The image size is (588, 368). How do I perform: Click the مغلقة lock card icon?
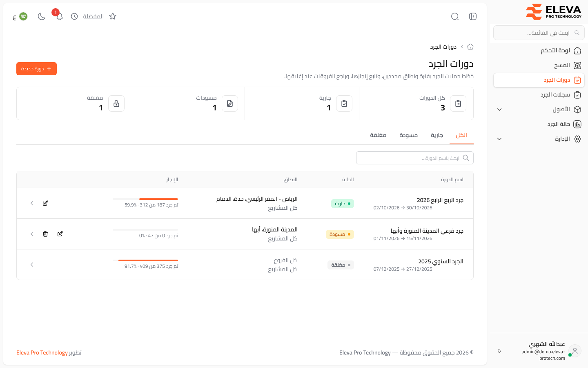click(x=116, y=103)
